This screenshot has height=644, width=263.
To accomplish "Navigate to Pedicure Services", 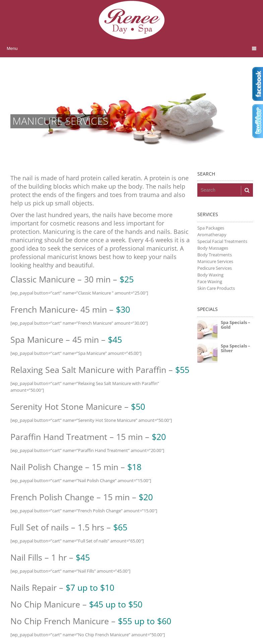I will point(214,268).
